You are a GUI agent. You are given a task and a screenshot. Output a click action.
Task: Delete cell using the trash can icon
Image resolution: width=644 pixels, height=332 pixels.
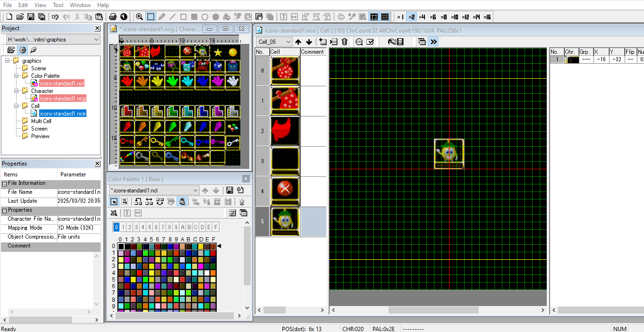(x=345, y=42)
